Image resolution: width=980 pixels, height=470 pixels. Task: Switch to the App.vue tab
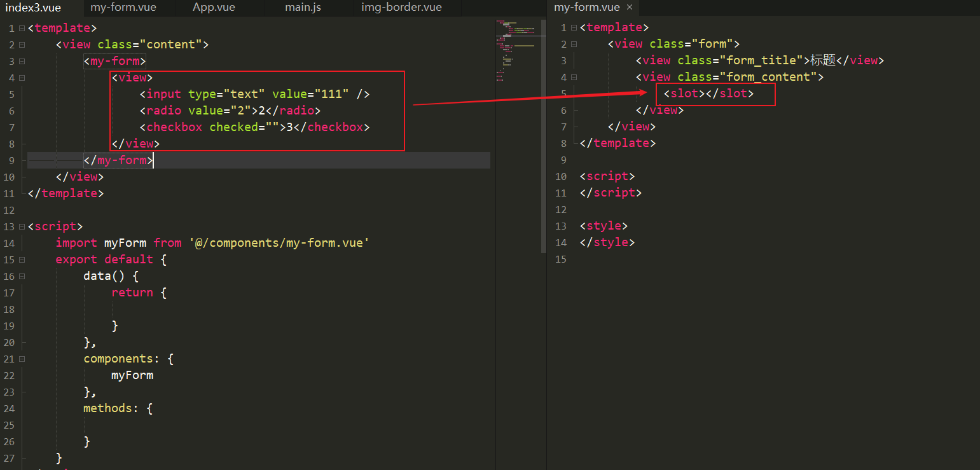[214, 8]
